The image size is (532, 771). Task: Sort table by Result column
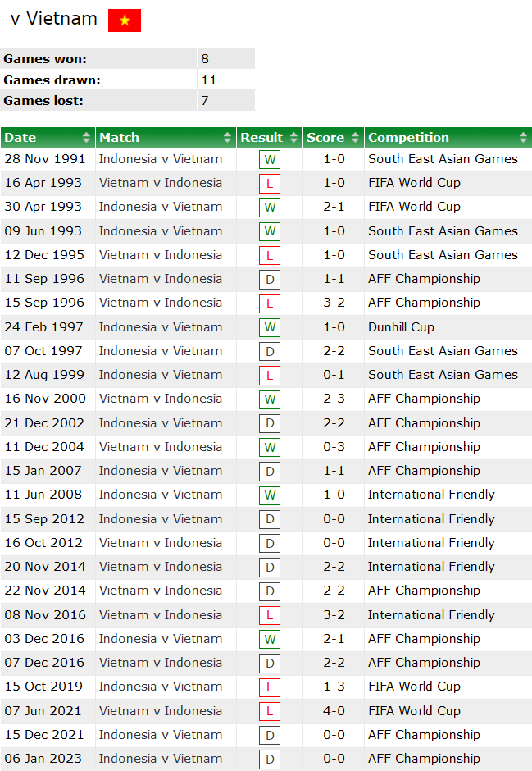tap(270, 138)
